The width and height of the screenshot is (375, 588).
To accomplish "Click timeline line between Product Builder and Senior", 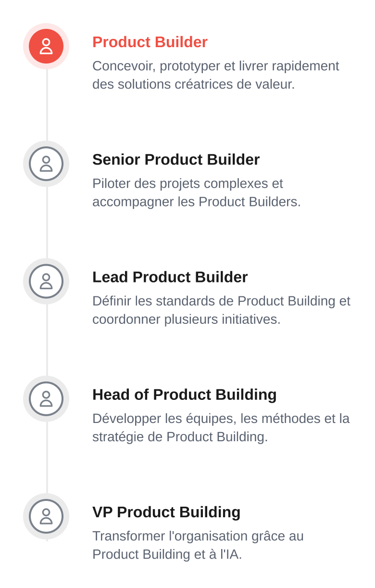I will (x=47, y=105).
